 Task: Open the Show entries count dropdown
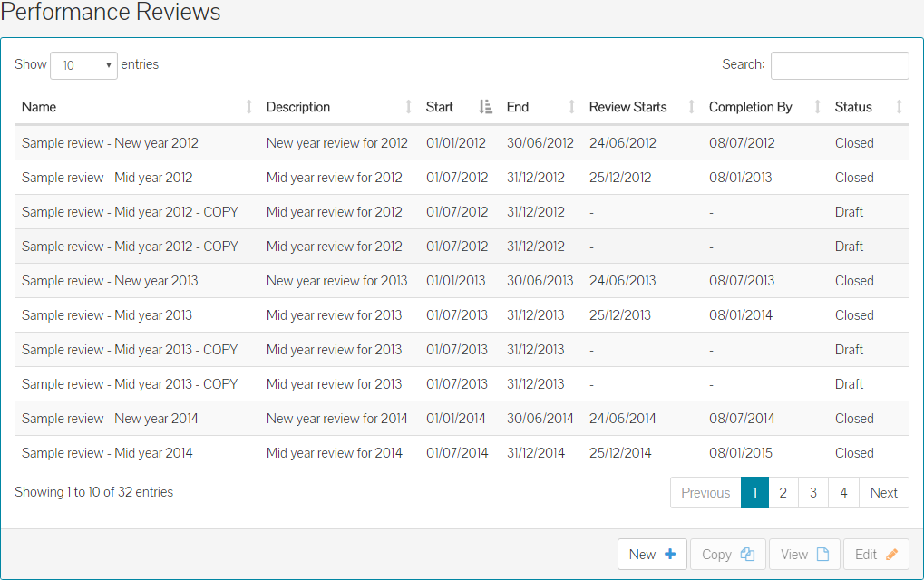pos(83,65)
